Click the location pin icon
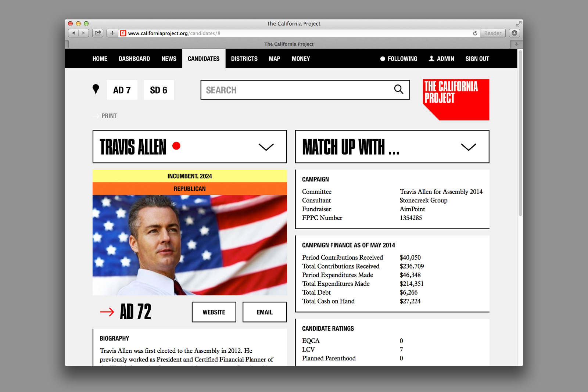 (x=96, y=89)
